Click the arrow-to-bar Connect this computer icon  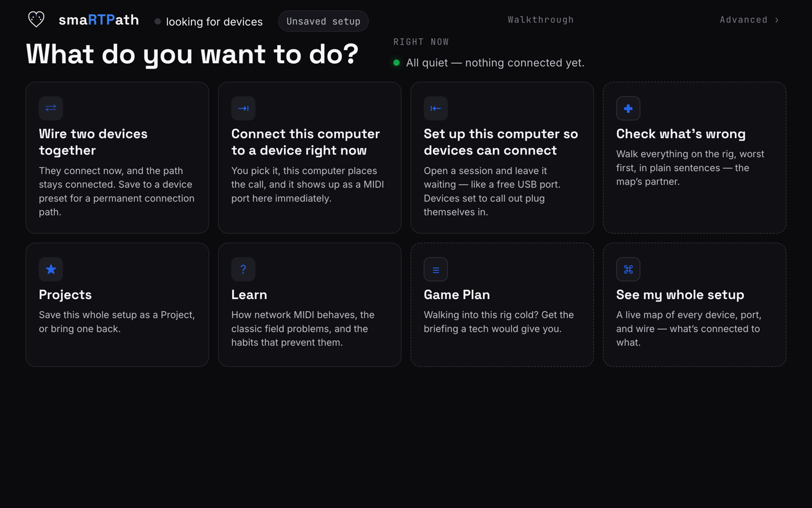click(243, 108)
